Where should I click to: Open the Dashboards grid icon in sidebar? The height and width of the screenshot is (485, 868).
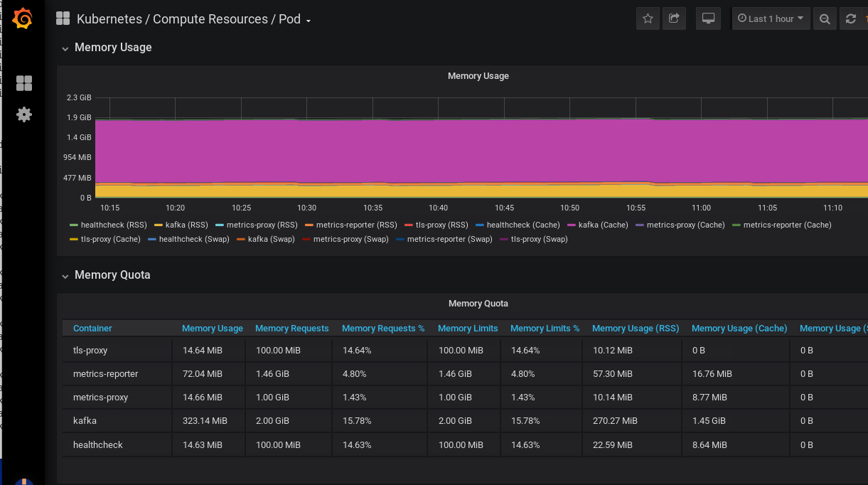tap(24, 83)
